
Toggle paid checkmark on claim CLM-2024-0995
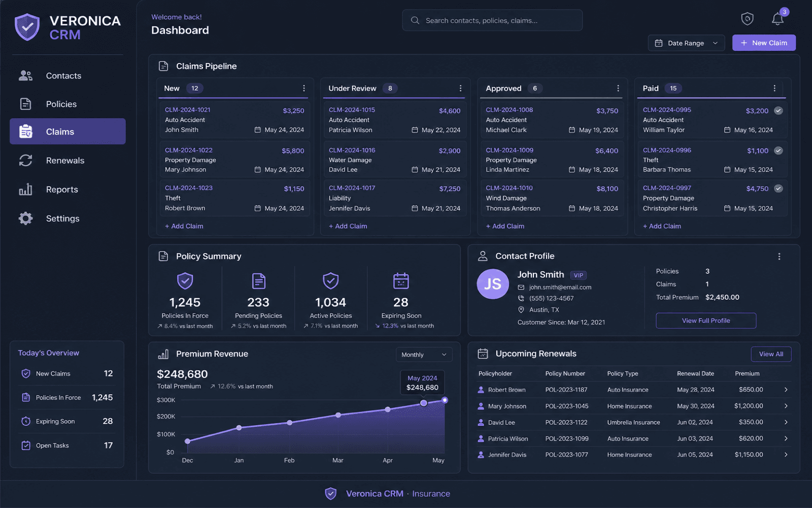(x=778, y=111)
